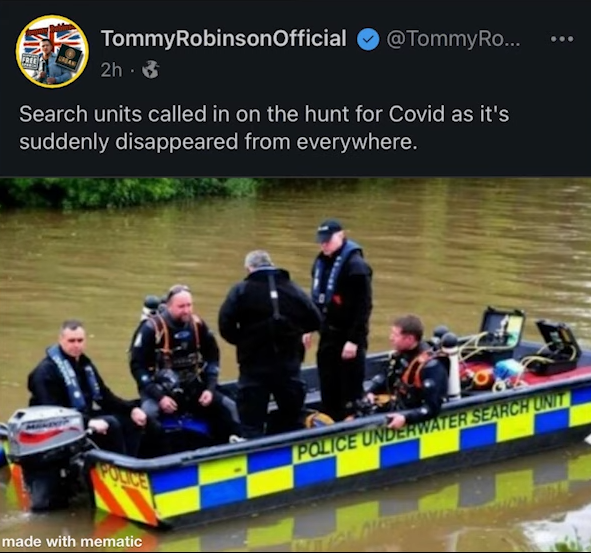591x553 pixels.
Task: Select the post caption about Covid search units
Action: [x=264, y=128]
